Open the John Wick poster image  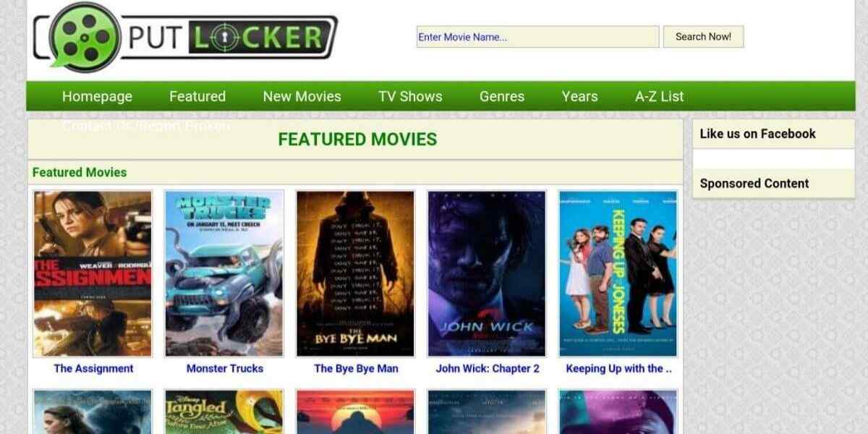[487, 273]
